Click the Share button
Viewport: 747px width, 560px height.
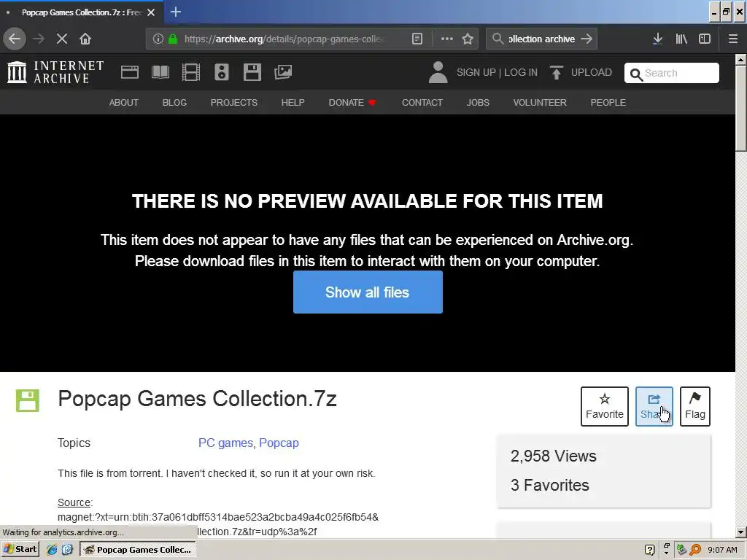654,406
